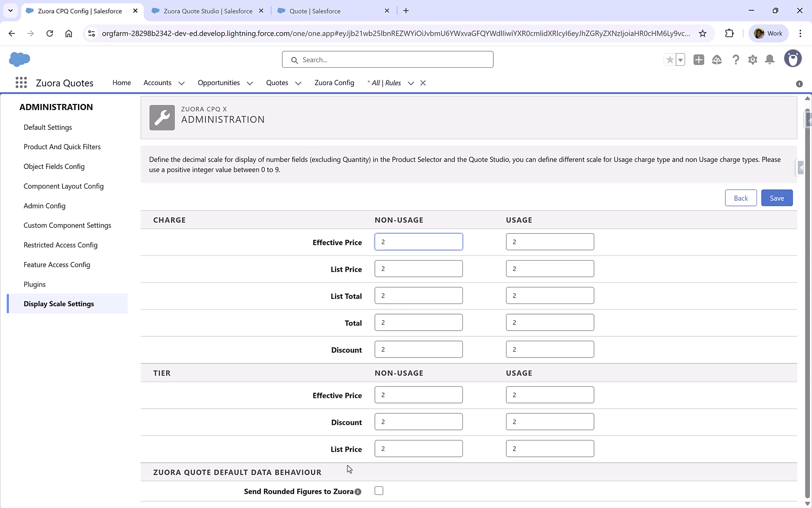The width and height of the screenshot is (812, 508).
Task: Click the magnifier icon in the Search bar
Action: coord(295,60)
